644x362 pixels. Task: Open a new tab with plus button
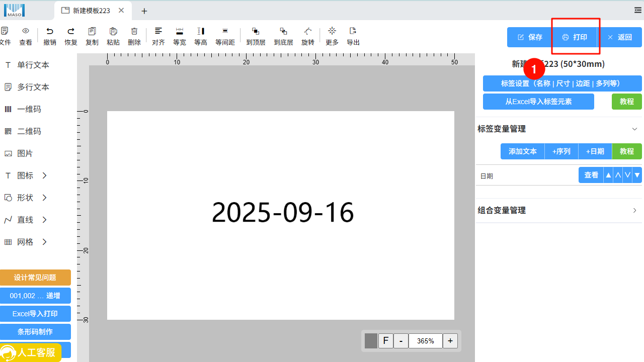(x=144, y=11)
